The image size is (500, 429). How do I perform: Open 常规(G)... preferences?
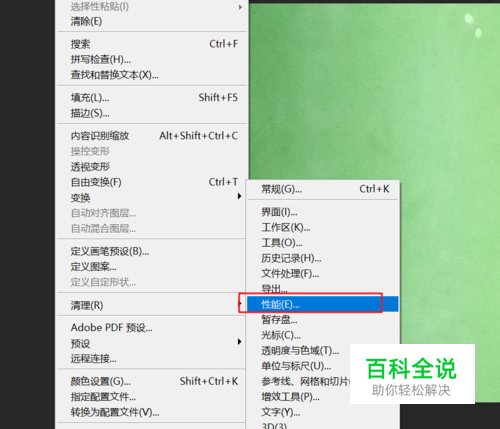pos(323,189)
